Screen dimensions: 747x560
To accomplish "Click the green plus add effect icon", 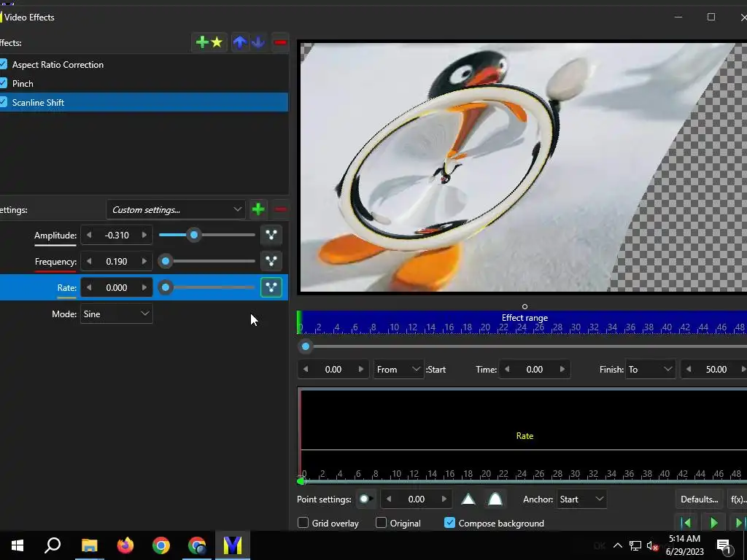I will click(x=202, y=42).
